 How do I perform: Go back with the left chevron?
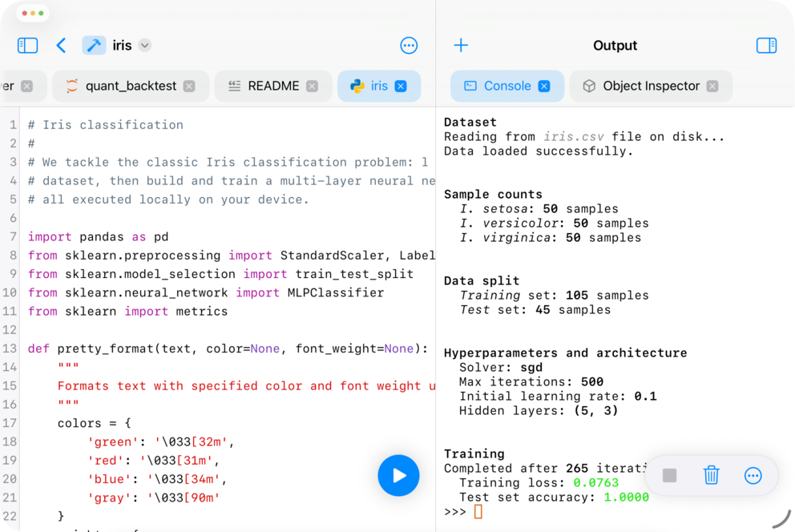point(61,46)
